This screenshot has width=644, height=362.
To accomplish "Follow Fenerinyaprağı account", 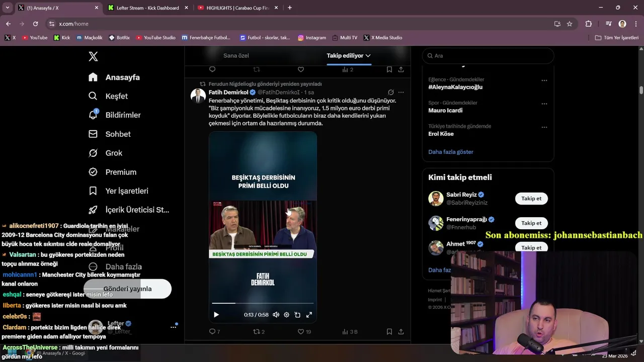I will (531, 223).
